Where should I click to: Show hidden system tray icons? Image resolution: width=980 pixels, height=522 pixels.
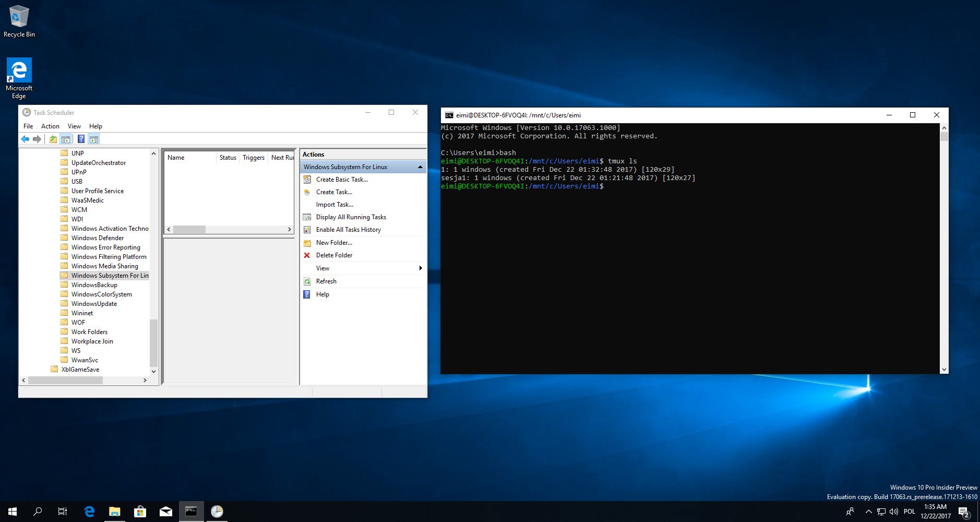tap(868, 512)
